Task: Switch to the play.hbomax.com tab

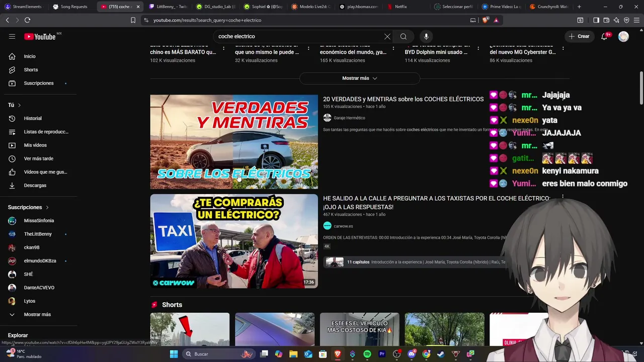Action: [359, 7]
